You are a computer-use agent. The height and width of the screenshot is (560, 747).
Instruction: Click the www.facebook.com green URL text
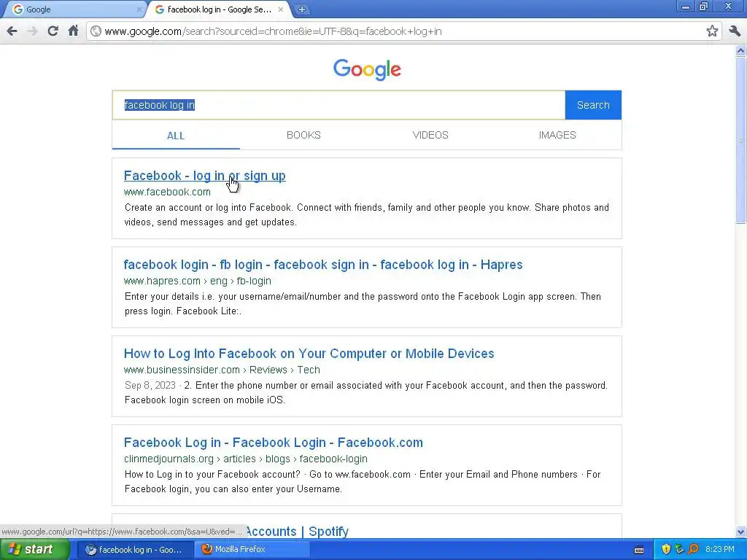coord(167,192)
